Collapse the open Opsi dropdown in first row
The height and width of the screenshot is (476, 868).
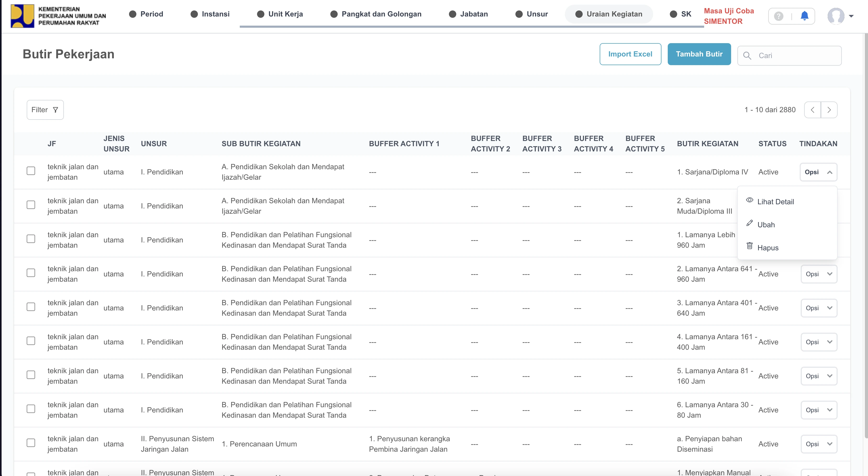(x=819, y=172)
